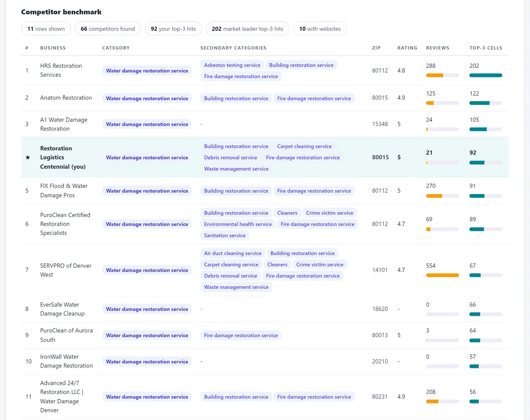Select EverSafe row's Water damage restoration tag

pos(147,309)
